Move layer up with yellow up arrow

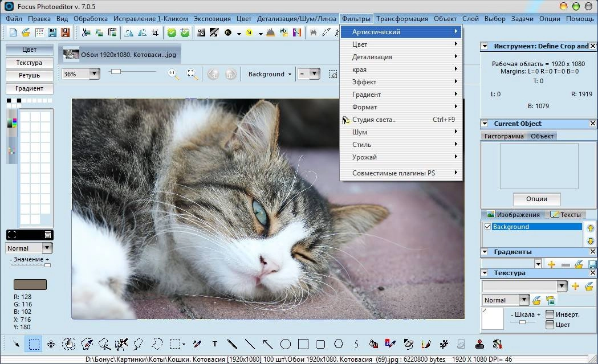(x=591, y=228)
